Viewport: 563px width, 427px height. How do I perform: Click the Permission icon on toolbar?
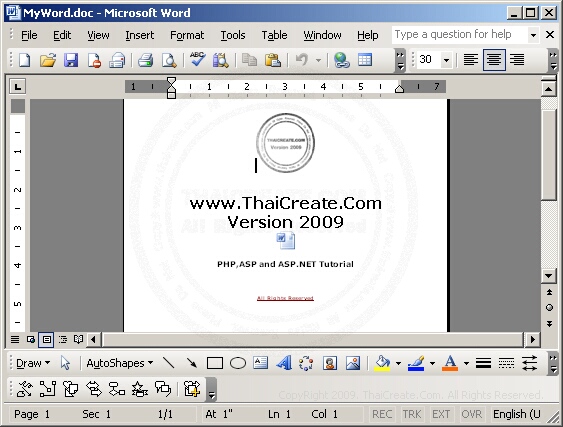point(94,60)
